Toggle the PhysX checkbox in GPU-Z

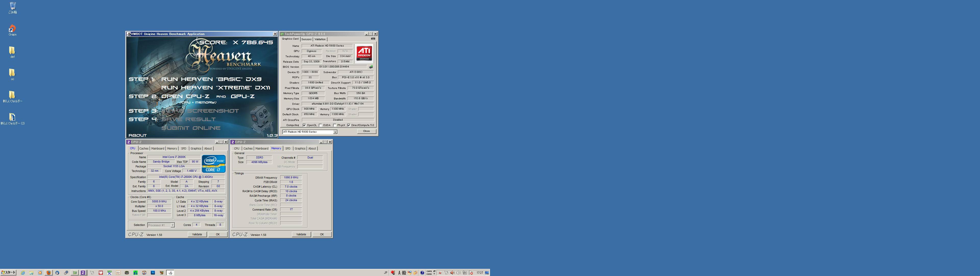(x=334, y=125)
